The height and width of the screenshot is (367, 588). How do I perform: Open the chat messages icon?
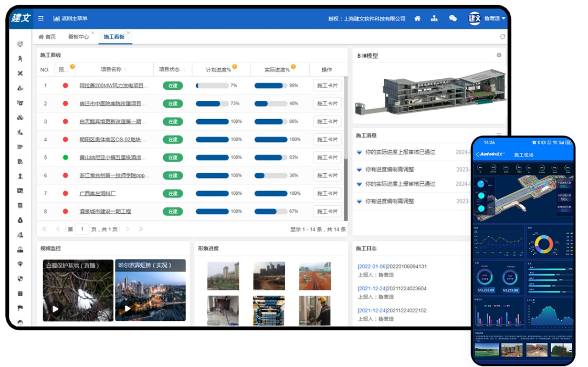pos(453,18)
